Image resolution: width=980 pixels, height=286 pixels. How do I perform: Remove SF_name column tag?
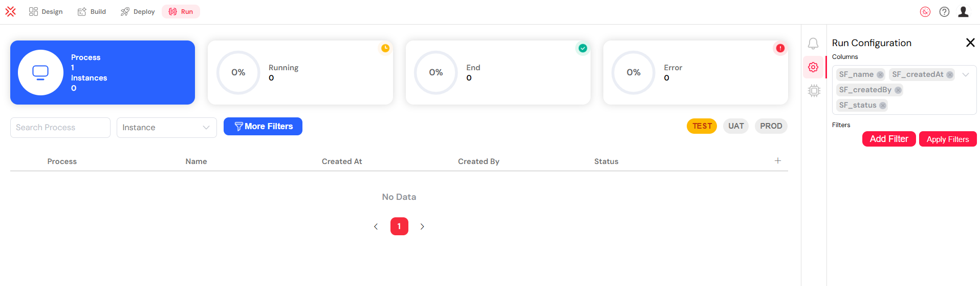click(880, 75)
